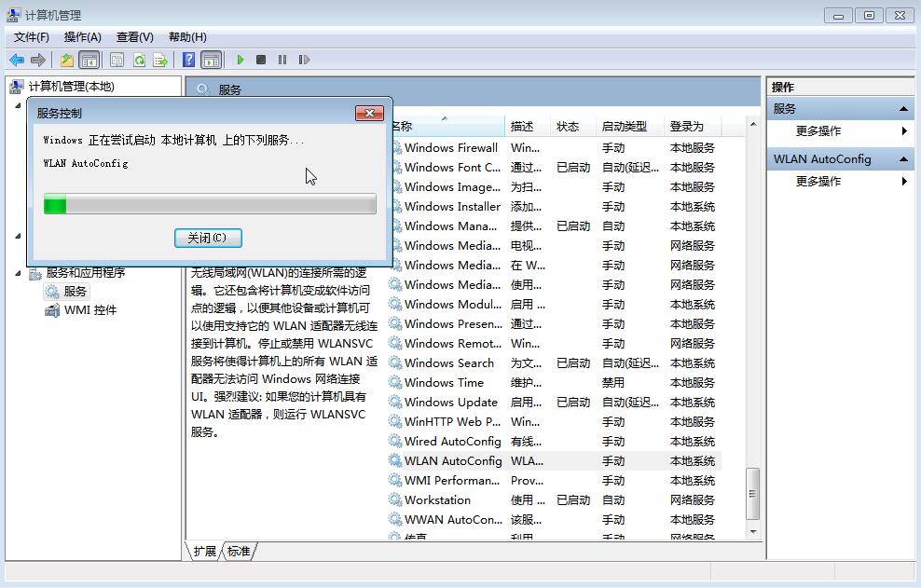The width and height of the screenshot is (921, 588).
Task: Collapse the 服务和应用程序 tree node
Action: pyautogui.click(x=18, y=273)
